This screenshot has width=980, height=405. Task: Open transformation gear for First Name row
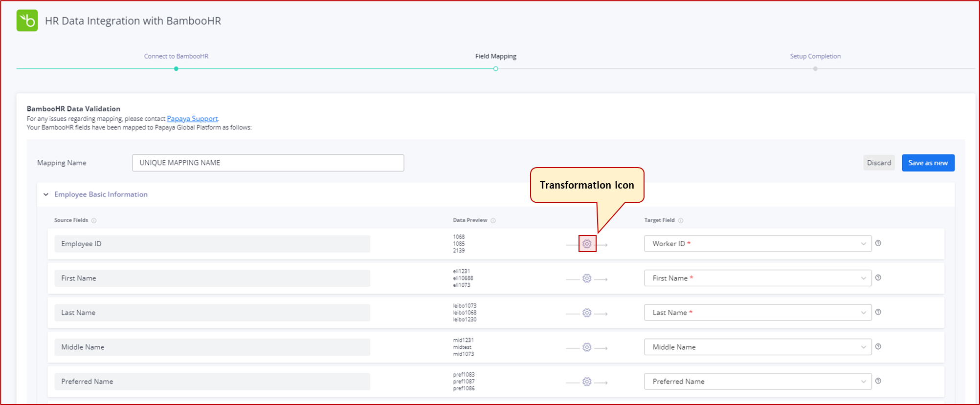tap(587, 278)
